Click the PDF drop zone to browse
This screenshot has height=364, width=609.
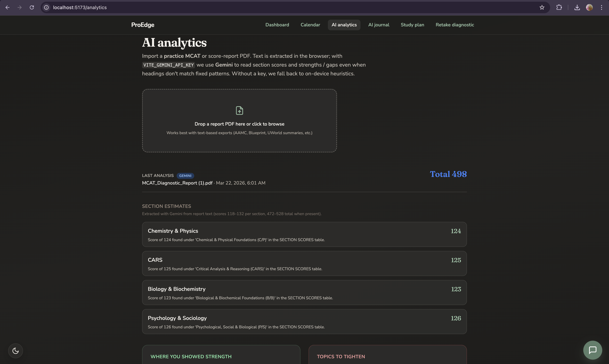[239, 124]
